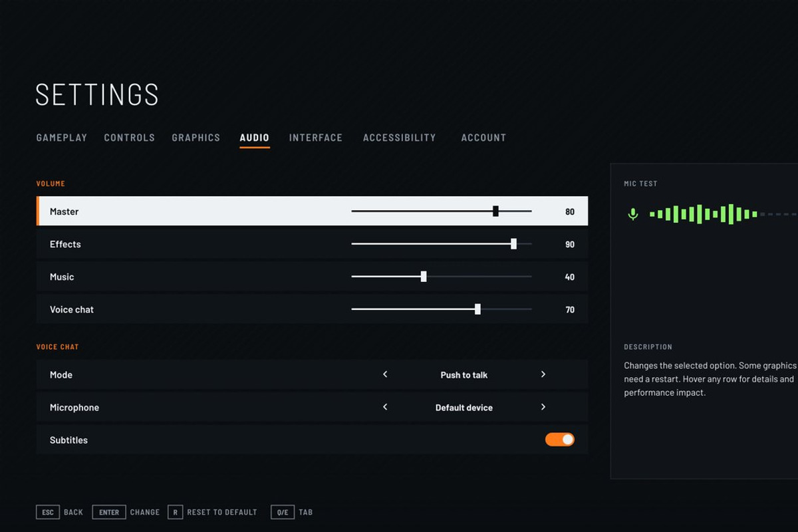Click the Effects value 90
798x532 pixels.
(570, 244)
